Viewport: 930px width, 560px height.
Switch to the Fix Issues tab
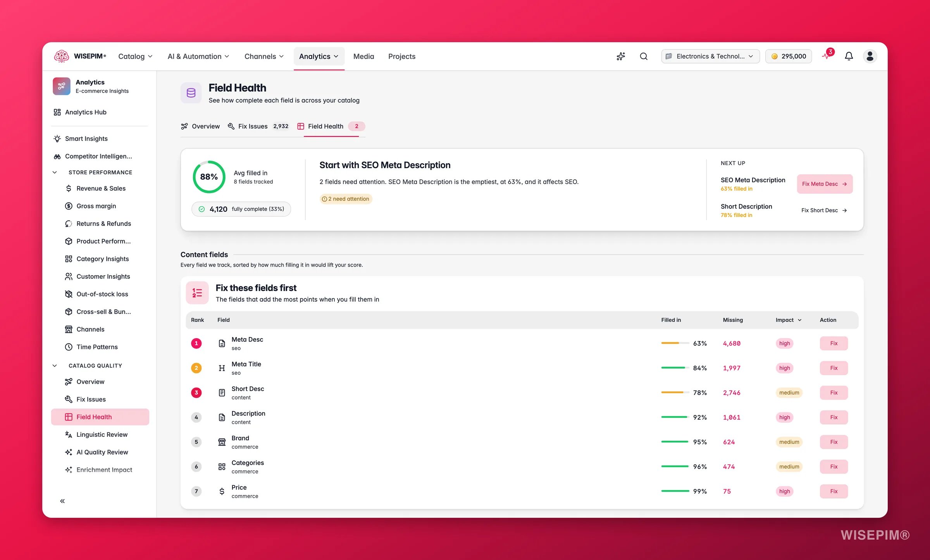[258, 126]
